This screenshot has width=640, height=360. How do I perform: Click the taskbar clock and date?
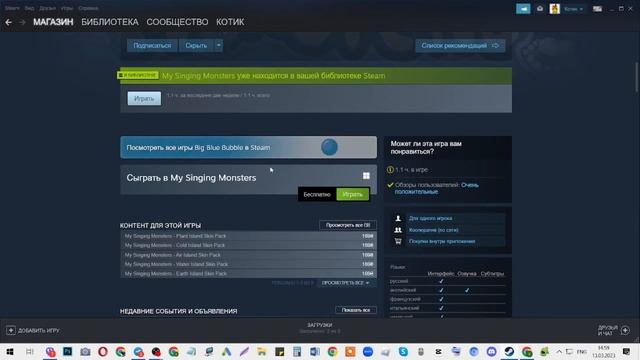coord(604,351)
